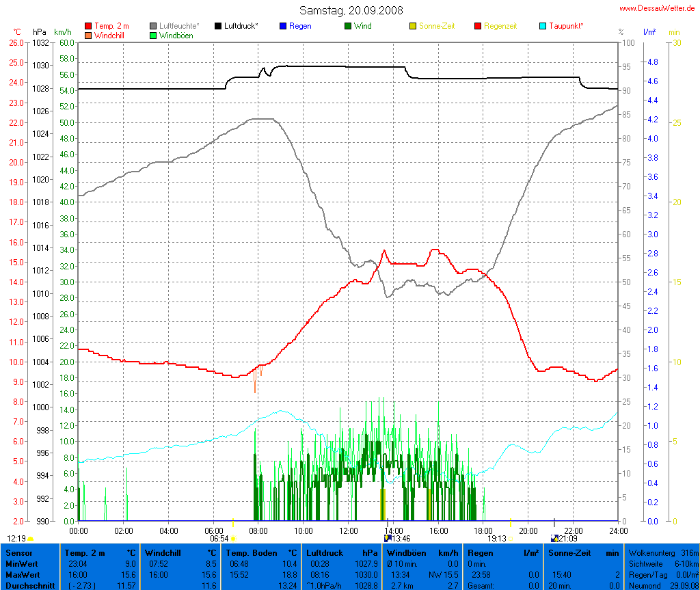Click the orange Windchill legend square

88,35
